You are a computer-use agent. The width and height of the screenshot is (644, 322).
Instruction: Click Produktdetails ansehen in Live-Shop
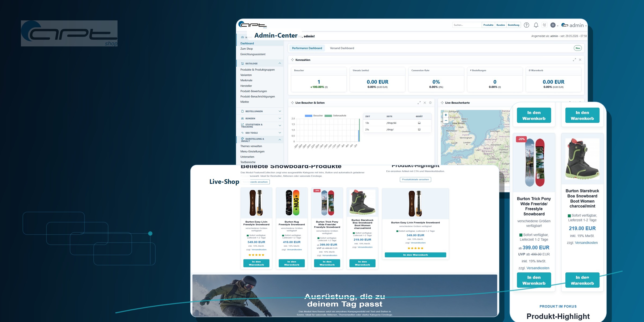(415, 180)
